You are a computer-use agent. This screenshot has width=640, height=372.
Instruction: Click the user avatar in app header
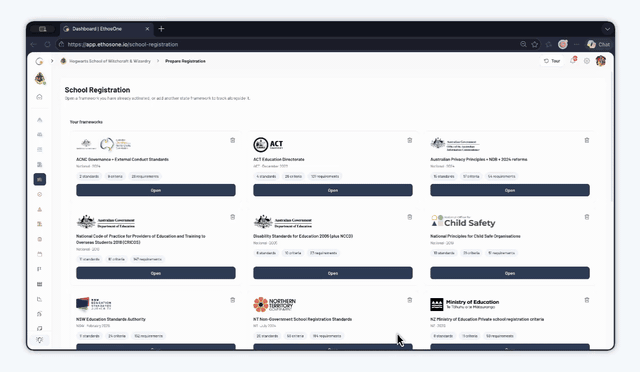600,61
